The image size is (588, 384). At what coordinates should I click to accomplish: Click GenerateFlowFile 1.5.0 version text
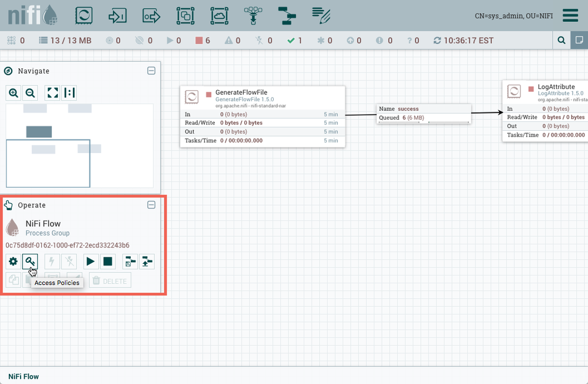pos(244,100)
